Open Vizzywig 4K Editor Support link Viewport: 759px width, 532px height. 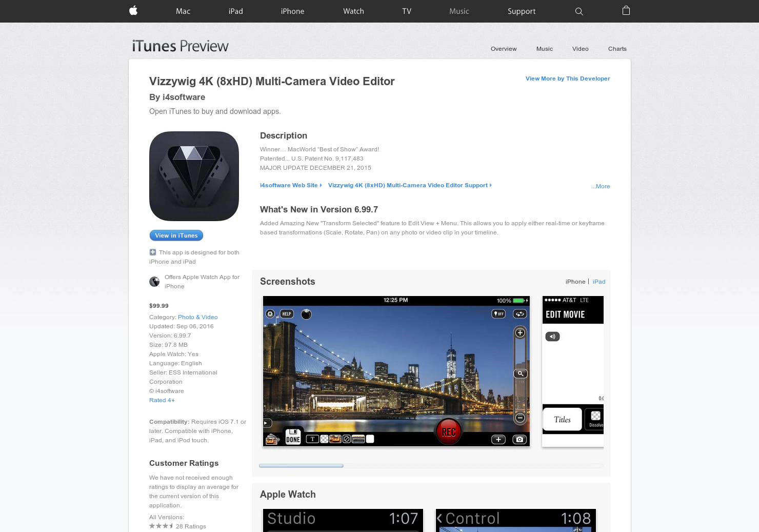pyautogui.click(x=410, y=185)
